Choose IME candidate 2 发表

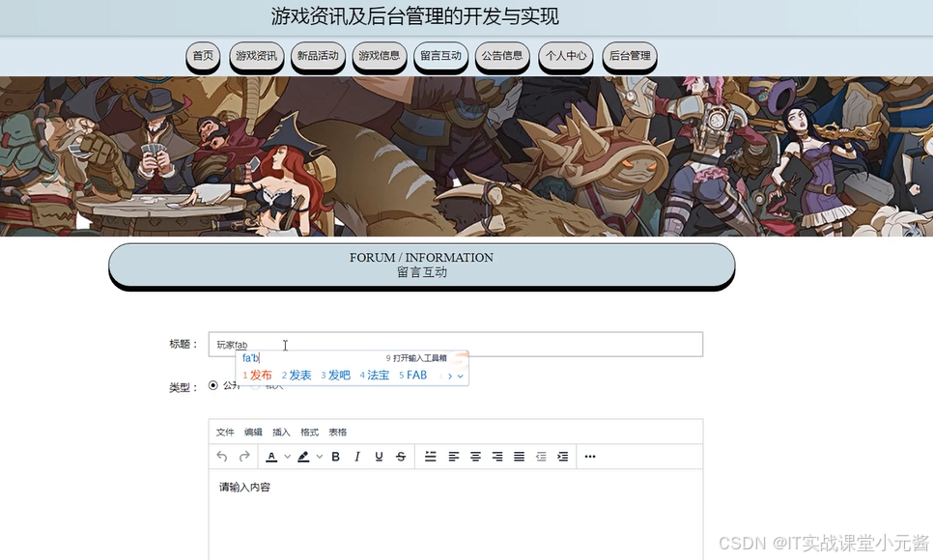[x=297, y=375]
